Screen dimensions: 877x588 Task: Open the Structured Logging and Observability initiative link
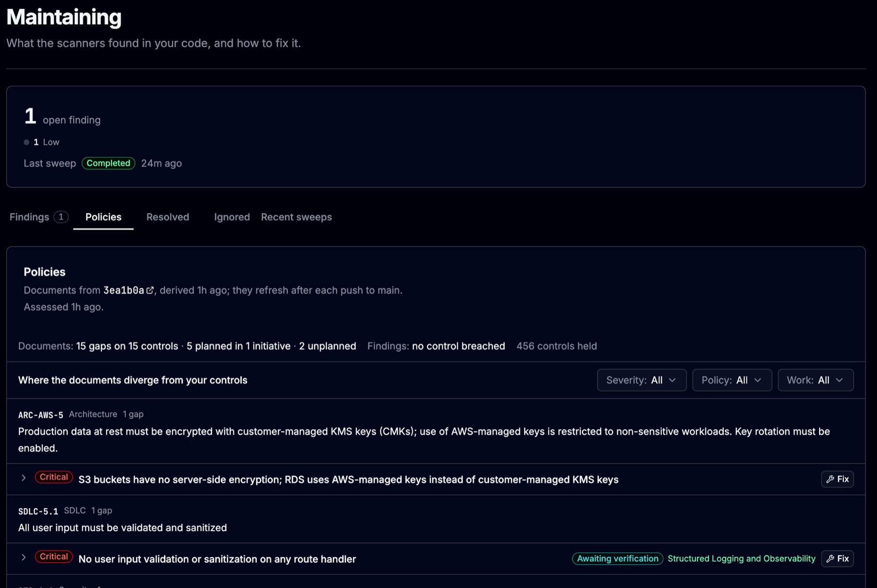click(741, 558)
